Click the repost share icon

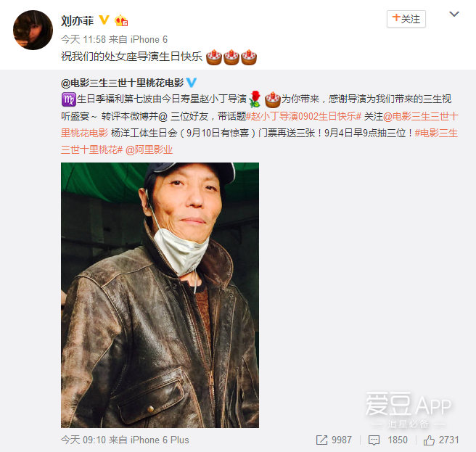[x=321, y=440]
